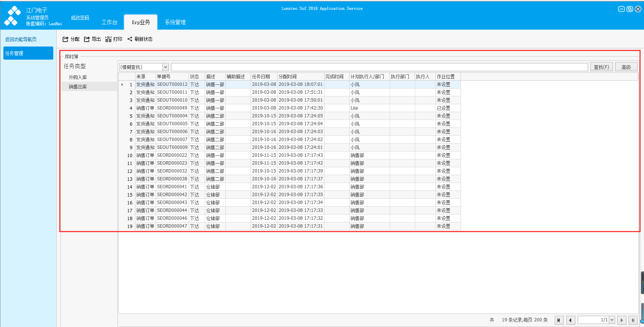Sort by the 单据号 column header
Viewport: 644px width, 327px height.
tap(172, 76)
